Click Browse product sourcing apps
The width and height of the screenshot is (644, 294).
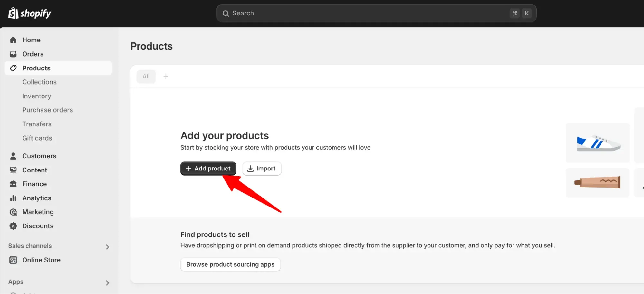click(x=230, y=264)
